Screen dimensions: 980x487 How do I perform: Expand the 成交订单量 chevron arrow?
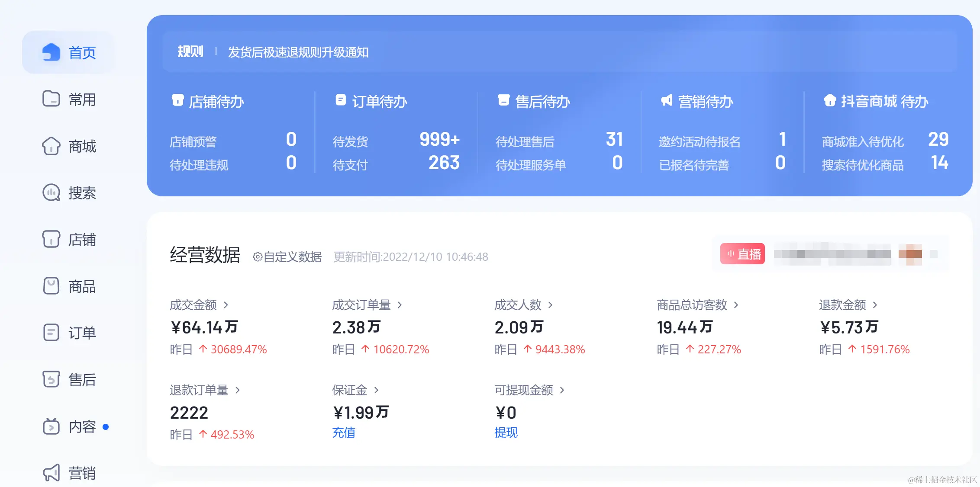[400, 305]
